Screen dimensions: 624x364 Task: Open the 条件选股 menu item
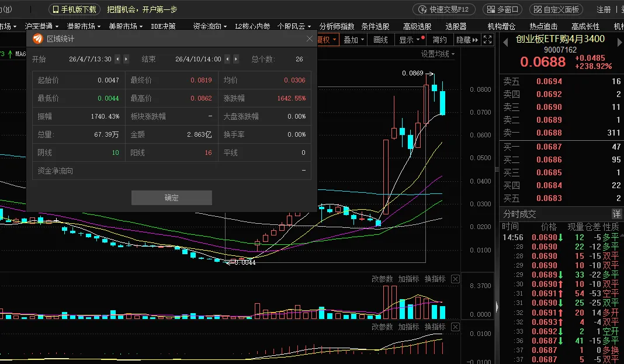tap(375, 26)
